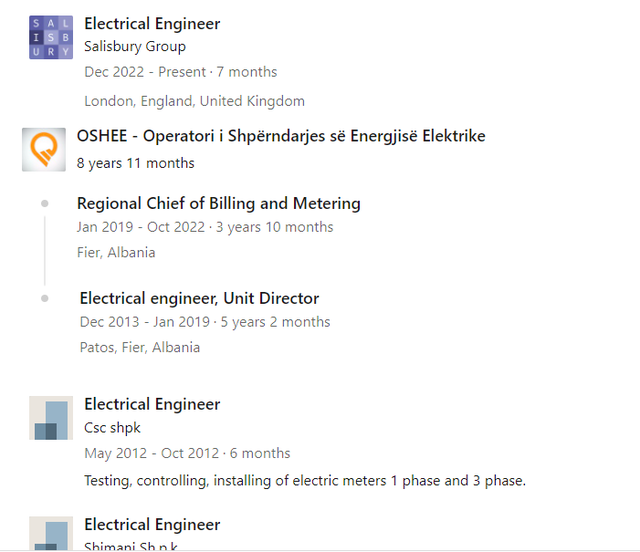Click the Salisbury Group company logo
This screenshot has height=552, width=640.
50,38
